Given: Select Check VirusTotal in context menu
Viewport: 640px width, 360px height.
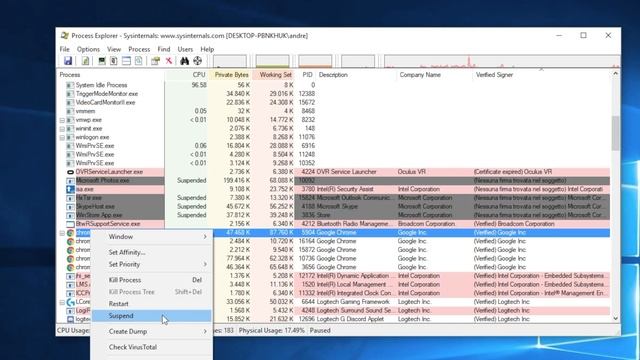Looking at the screenshot, I should (x=151, y=347).
